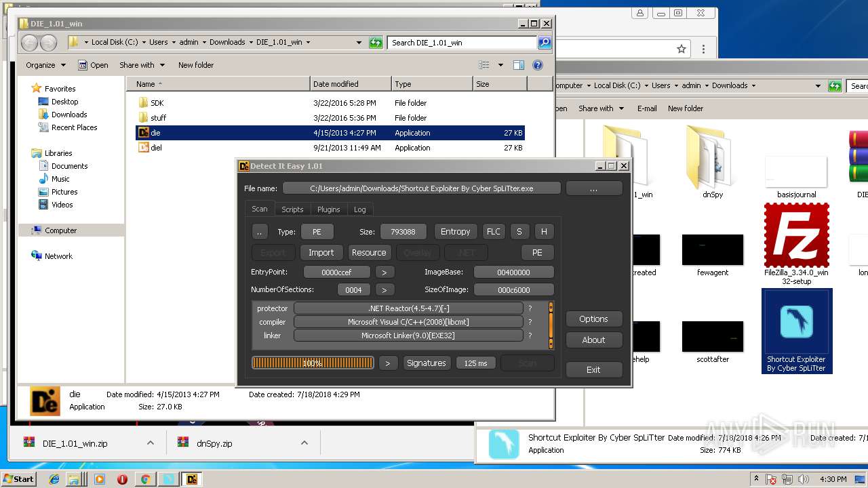
Task: Click Back arrow in DIE_1.01_win Explorer
Action: [30, 43]
